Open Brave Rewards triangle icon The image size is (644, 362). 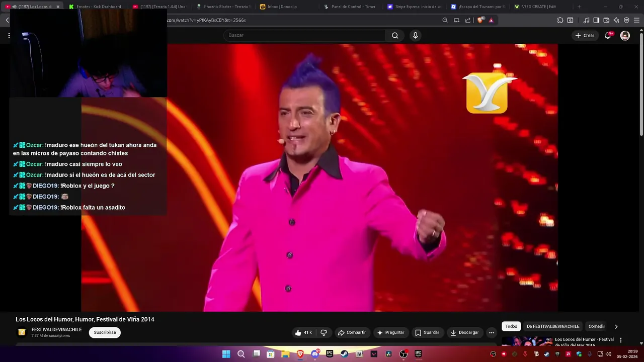click(491, 20)
